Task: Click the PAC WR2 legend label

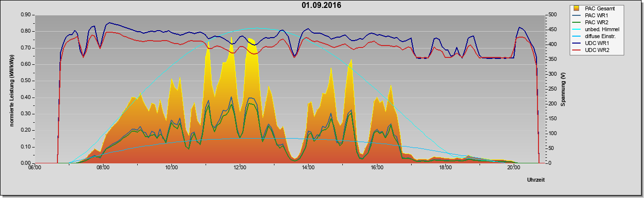Action: click(596, 22)
